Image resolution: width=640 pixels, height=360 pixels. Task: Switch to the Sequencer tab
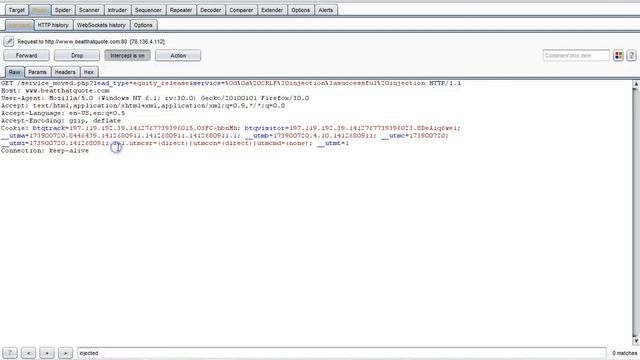click(x=148, y=10)
